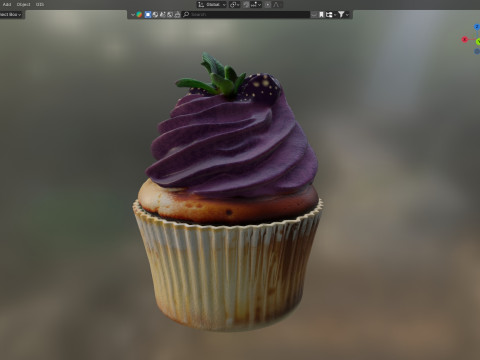Click the globe world filter icon
This screenshot has height=360, width=480.
155,15
